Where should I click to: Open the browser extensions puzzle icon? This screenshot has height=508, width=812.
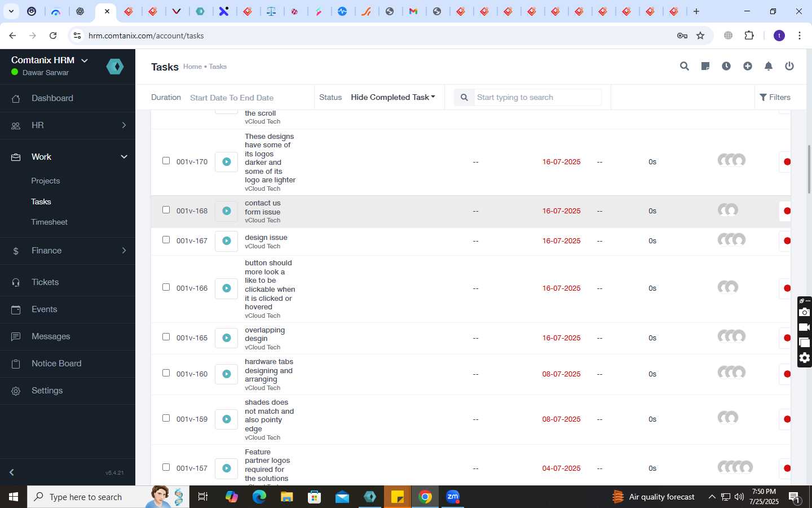tap(749, 36)
